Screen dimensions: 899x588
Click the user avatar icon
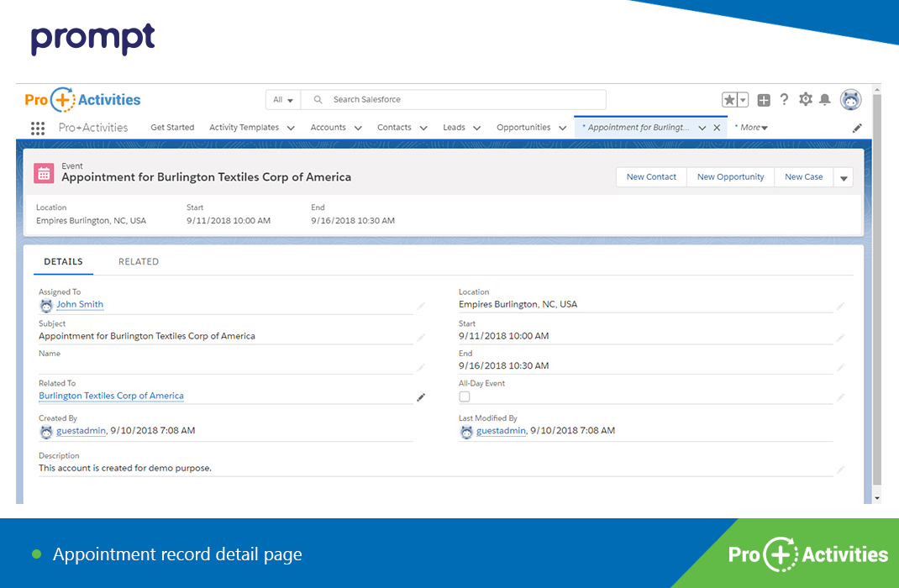coord(850,99)
